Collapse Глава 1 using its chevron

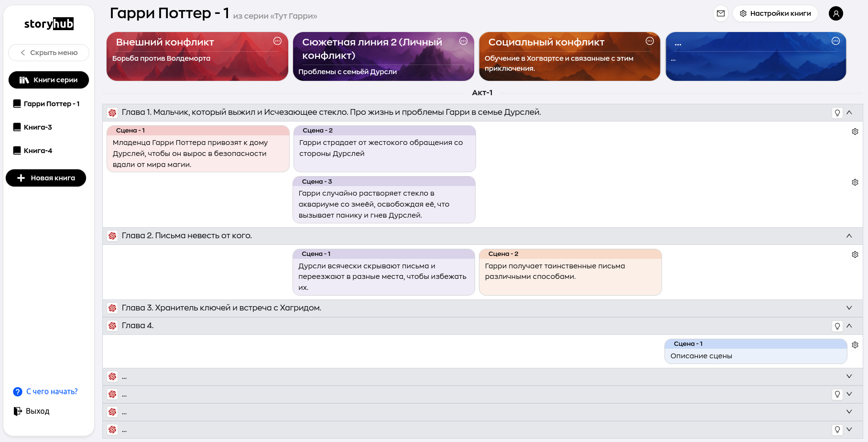click(849, 113)
